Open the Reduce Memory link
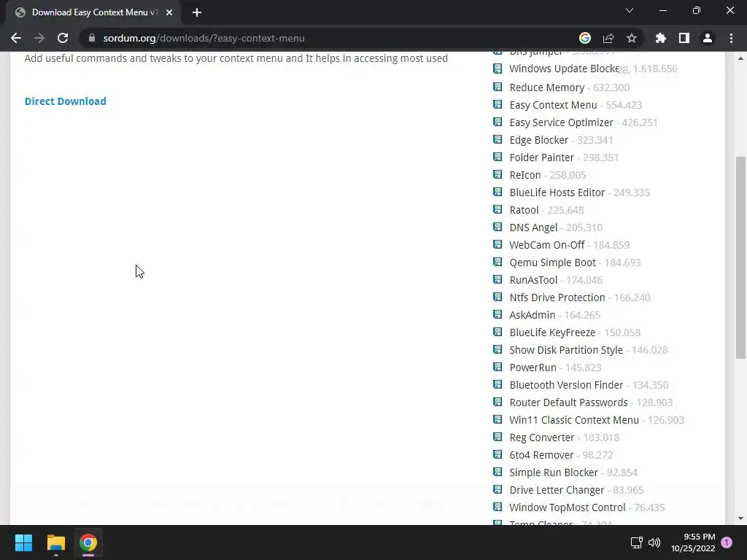Image resolution: width=747 pixels, height=560 pixels. pos(546,87)
